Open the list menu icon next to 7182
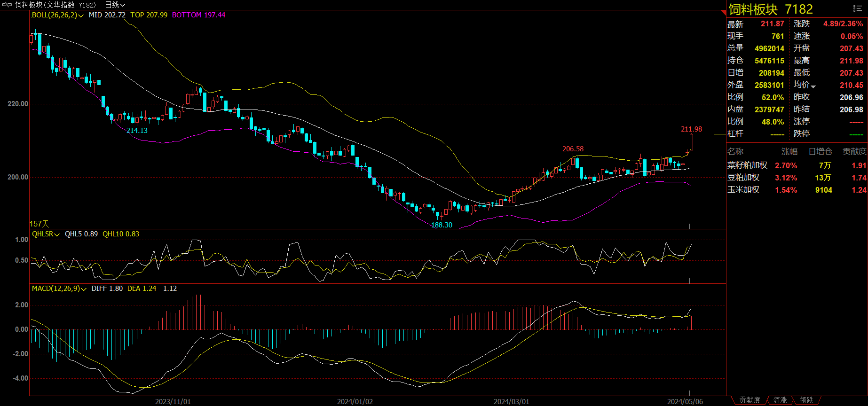 (x=857, y=8)
